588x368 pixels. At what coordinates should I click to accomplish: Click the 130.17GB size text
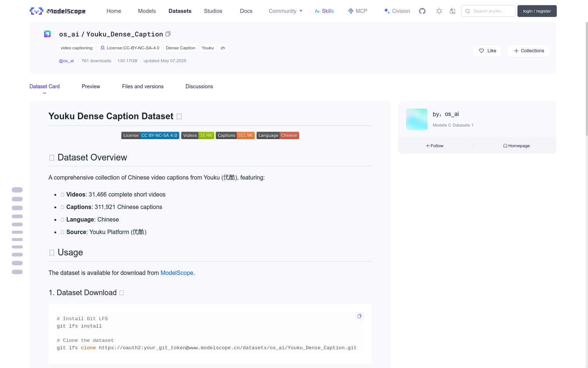tap(127, 61)
